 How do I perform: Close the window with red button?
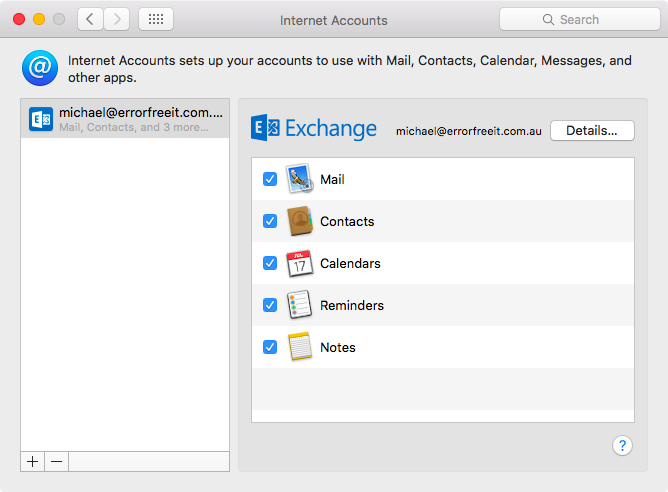click(x=19, y=19)
